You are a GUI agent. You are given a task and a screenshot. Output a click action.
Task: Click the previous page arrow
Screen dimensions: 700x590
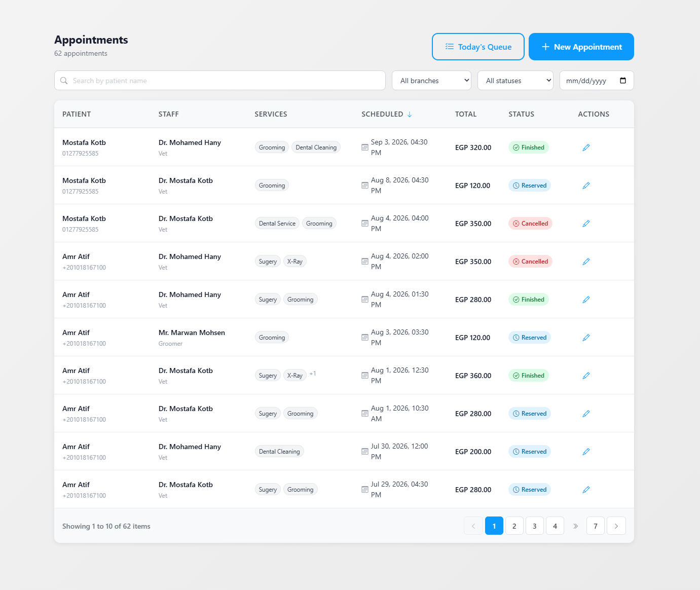click(x=473, y=526)
